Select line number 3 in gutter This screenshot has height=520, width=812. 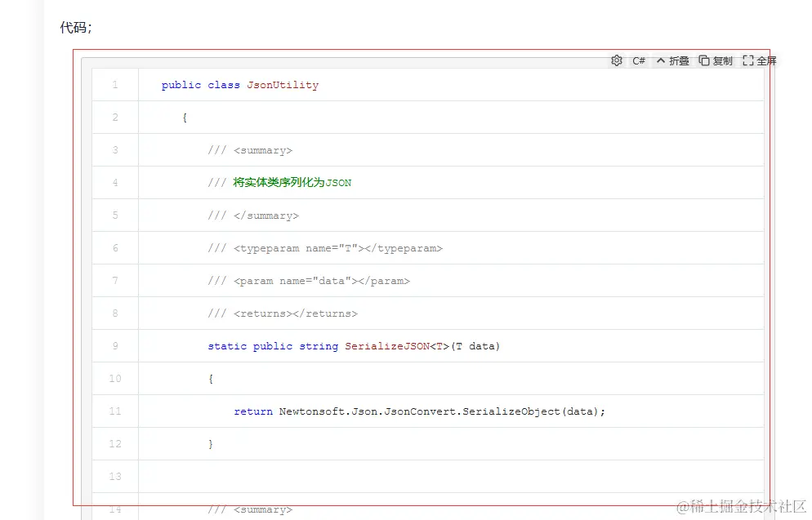pyautogui.click(x=115, y=150)
